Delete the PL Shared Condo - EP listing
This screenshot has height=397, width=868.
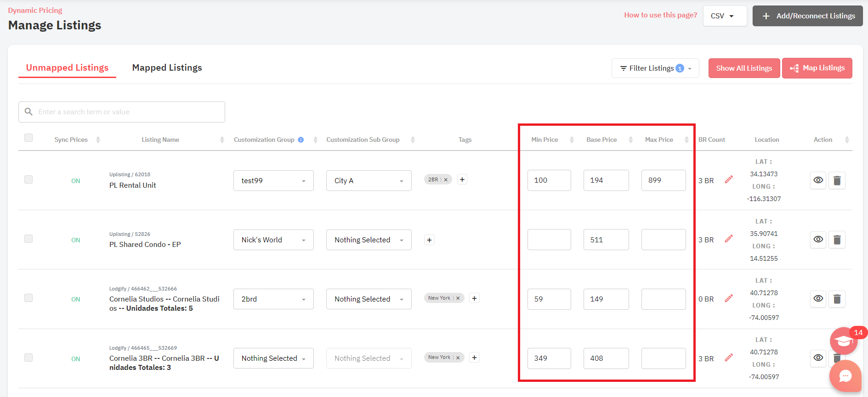click(x=837, y=240)
